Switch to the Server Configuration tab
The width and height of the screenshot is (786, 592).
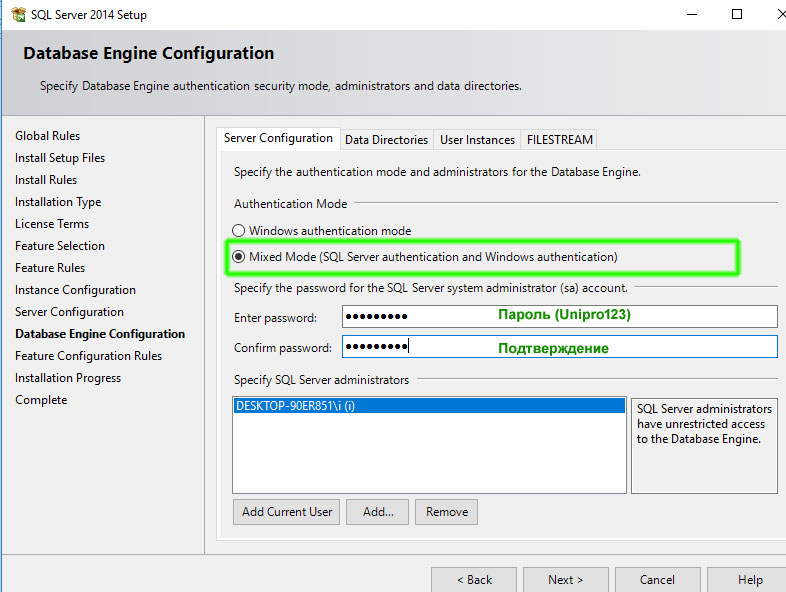click(x=278, y=138)
